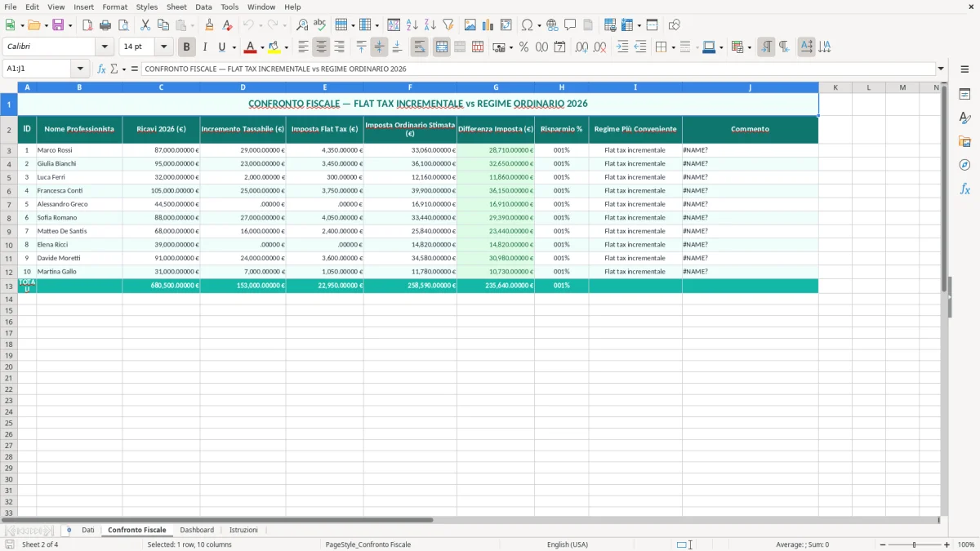
Task: Expand the Name Box dropdown
Action: [79, 69]
